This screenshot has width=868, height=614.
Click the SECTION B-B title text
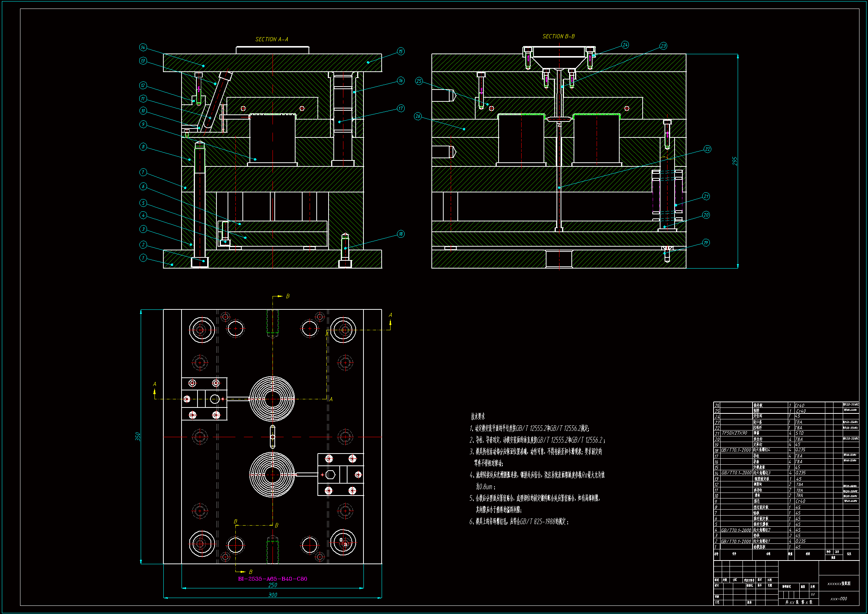coord(558,36)
